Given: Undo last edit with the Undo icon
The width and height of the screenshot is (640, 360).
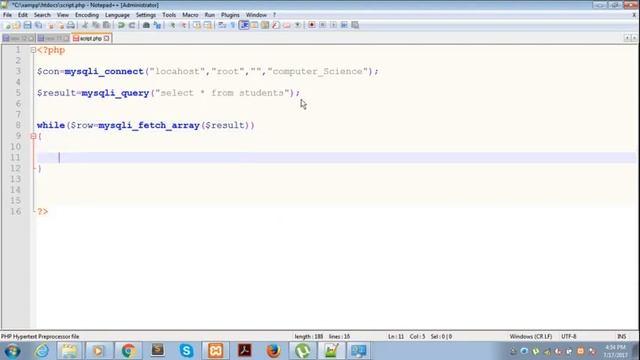Looking at the screenshot, I should click(121, 25).
